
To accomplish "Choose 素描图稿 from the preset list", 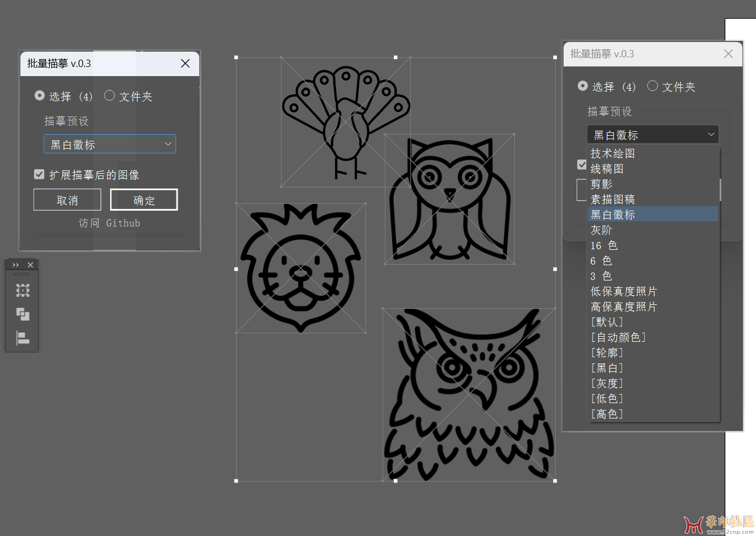I will (653, 199).
